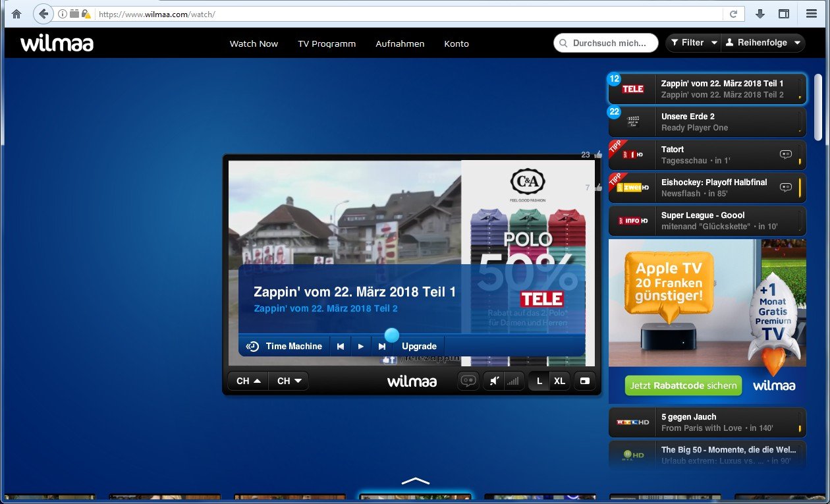The width and height of the screenshot is (830, 504).
Task: Toggle the browser sidebar icon
Action: [x=784, y=14]
